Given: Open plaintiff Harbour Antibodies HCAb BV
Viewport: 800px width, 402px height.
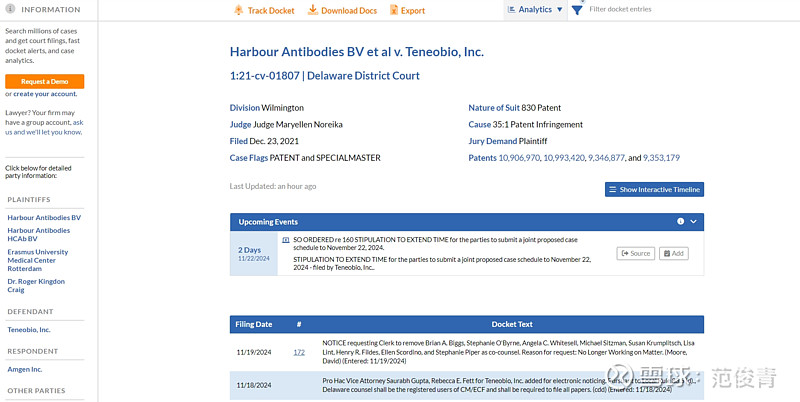Looking at the screenshot, I should click(x=39, y=235).
